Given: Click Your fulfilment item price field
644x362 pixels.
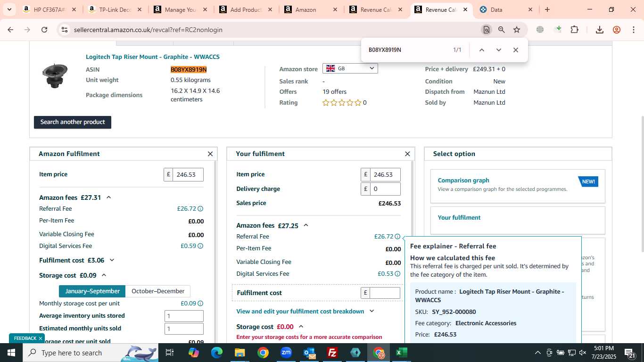Looking at the screenshot, I should 385,174.
